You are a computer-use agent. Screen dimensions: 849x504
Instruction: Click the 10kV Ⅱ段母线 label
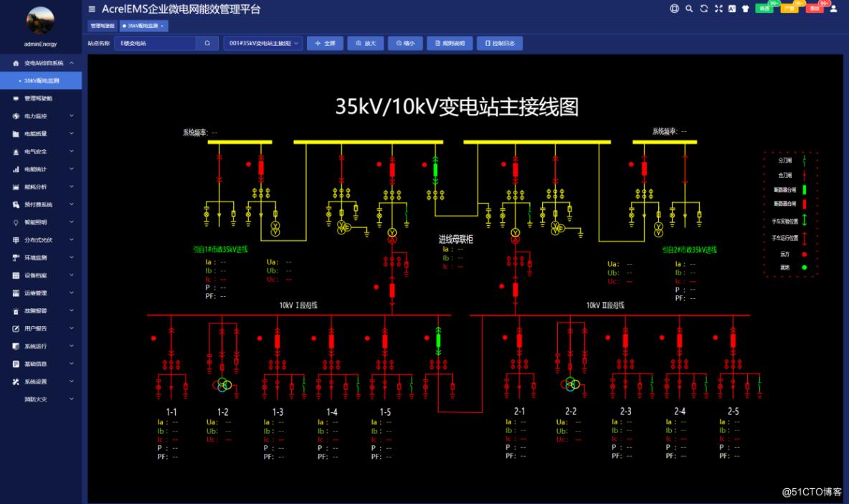click(x=605, y=305)
